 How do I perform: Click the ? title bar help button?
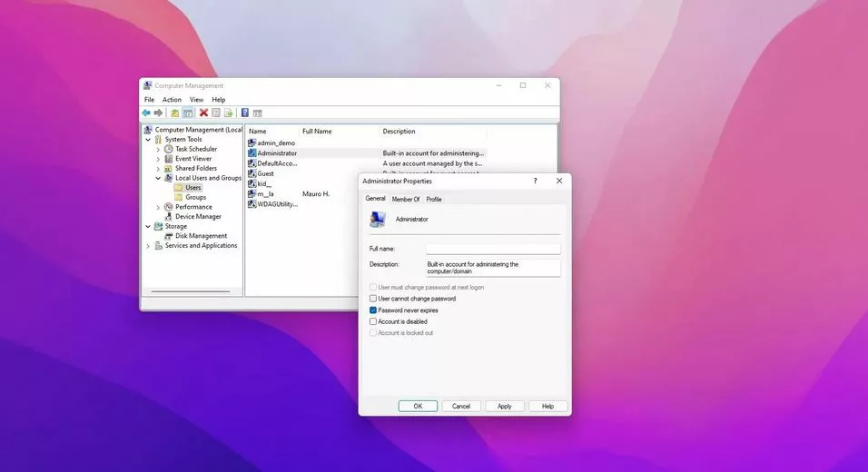(x=535, y=181)
